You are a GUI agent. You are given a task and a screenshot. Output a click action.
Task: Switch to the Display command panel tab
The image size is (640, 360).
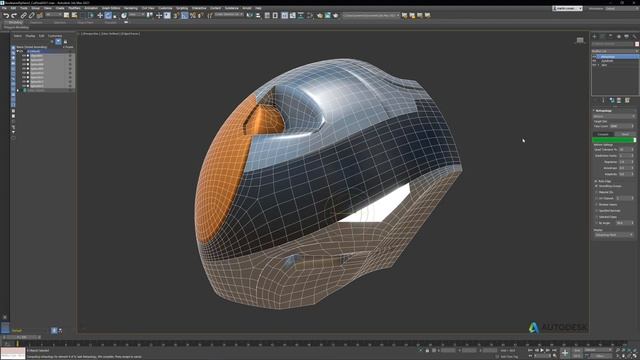point(627,36)
